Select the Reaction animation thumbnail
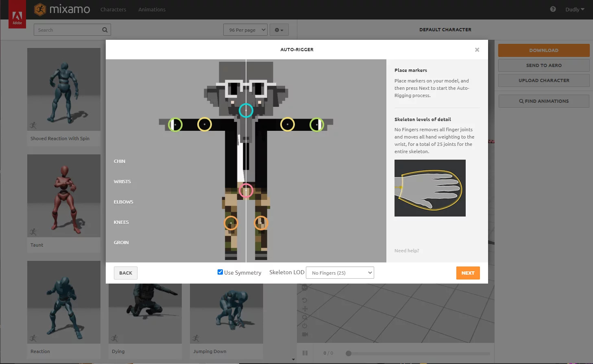593x364 pixels. pos(64,302)
